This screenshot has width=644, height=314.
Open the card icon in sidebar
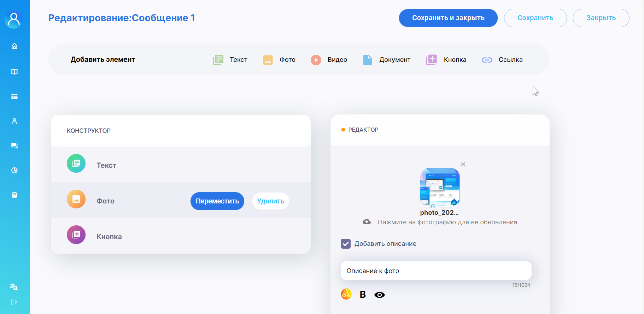14,96
